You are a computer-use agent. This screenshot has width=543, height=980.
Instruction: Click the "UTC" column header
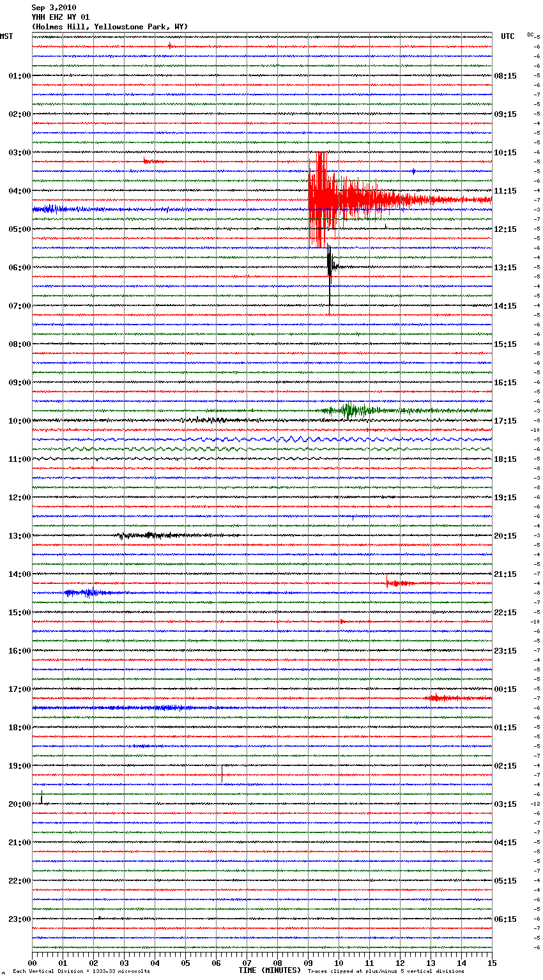pos(508,36)
